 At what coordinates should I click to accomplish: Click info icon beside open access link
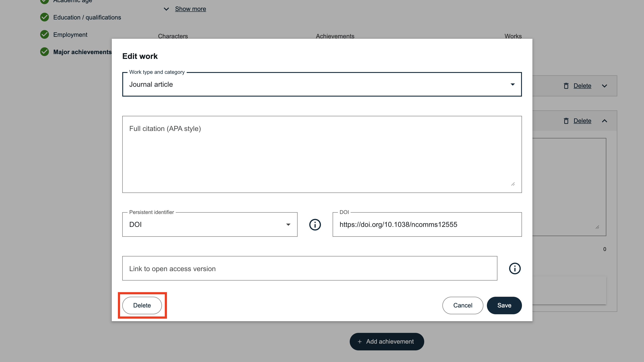(x=514, y=268)
